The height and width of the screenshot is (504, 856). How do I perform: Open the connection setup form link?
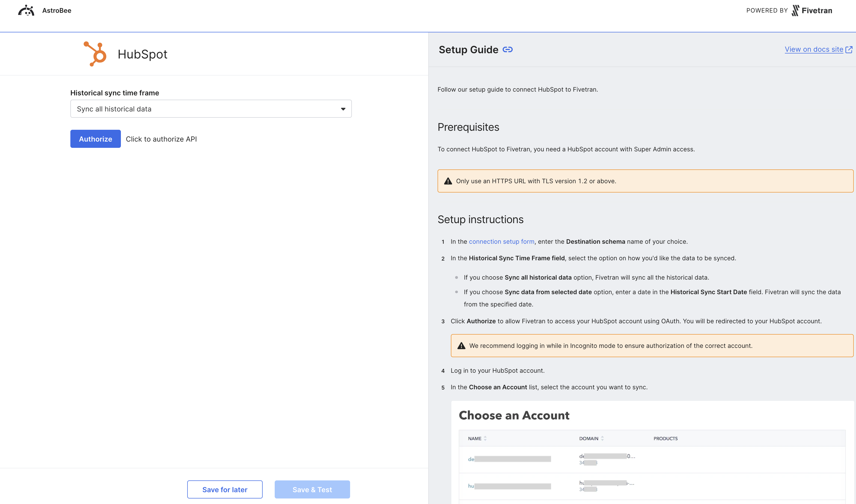point(501,241)
